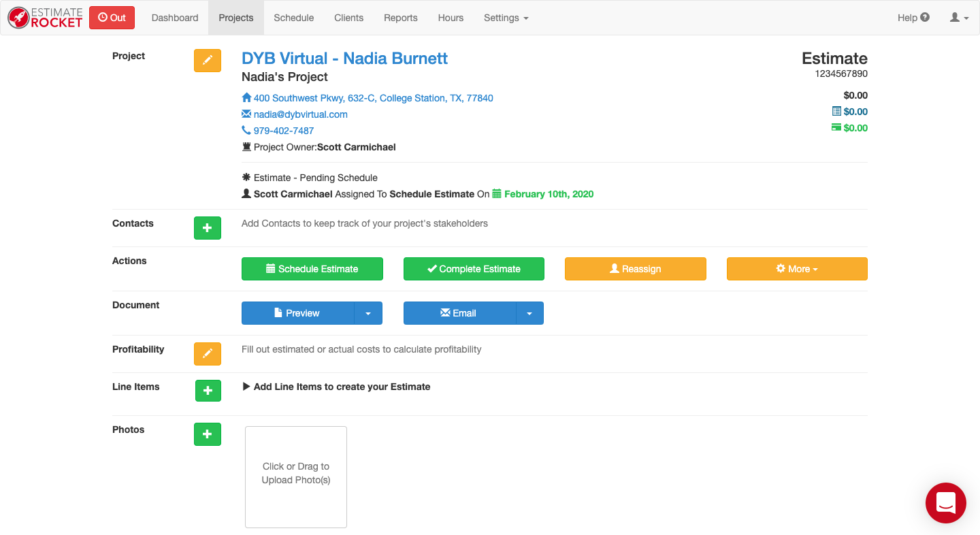This screenshot has height=535, width=980.
Task: Email the estimate document
Action: pos(459,313)
